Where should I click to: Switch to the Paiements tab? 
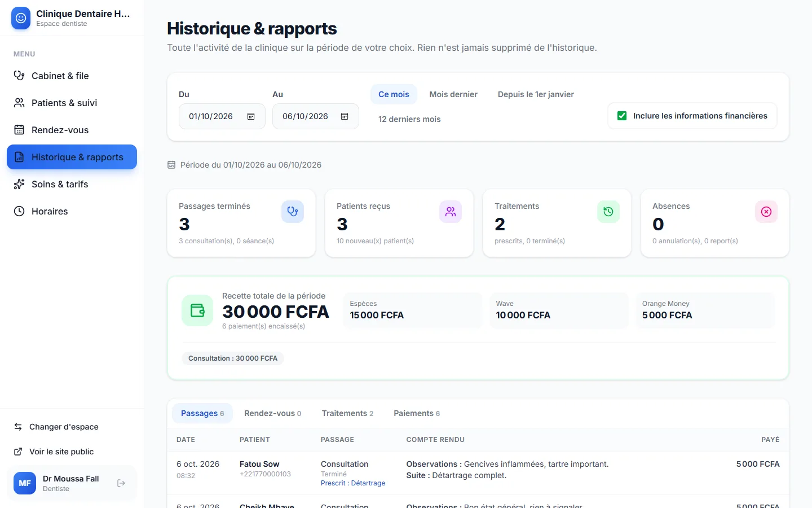point(417,413)
